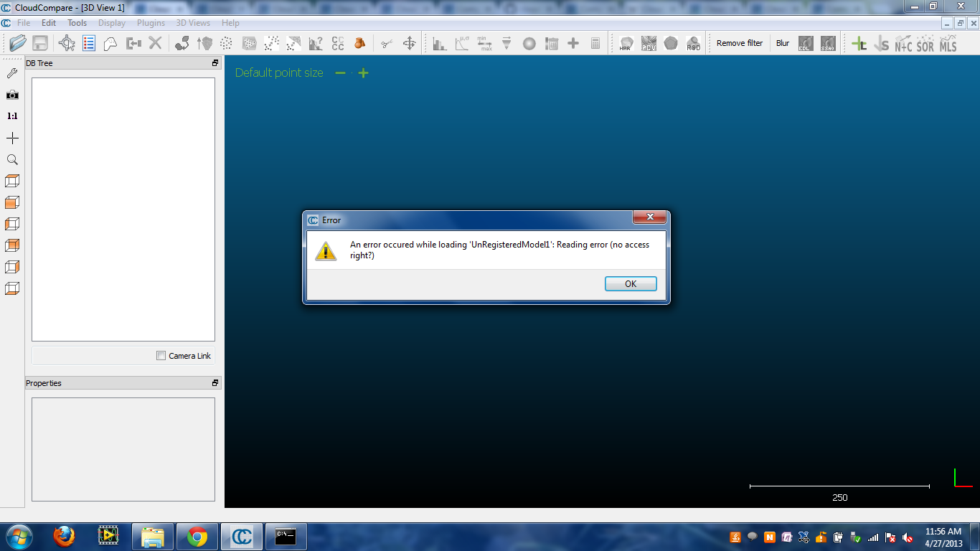Screen dimensions: 980x551
Task: Open the Plugins menu
Action: tap(151, 23)
